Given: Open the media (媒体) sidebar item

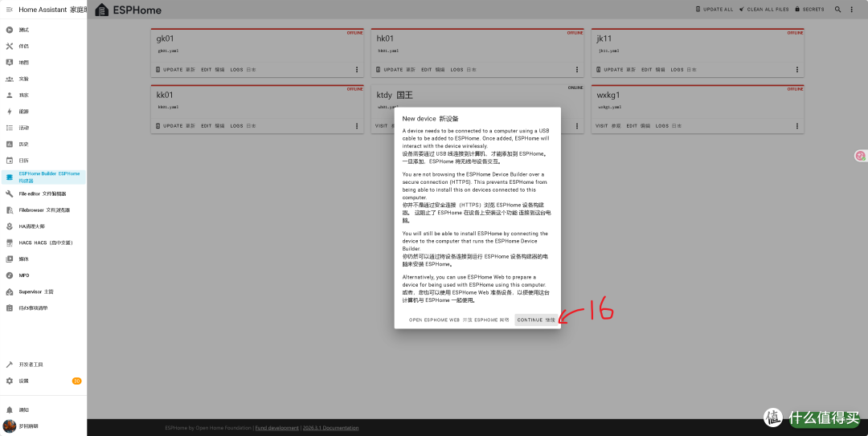Looking at the screenshot, I should [x=43, y=259].
